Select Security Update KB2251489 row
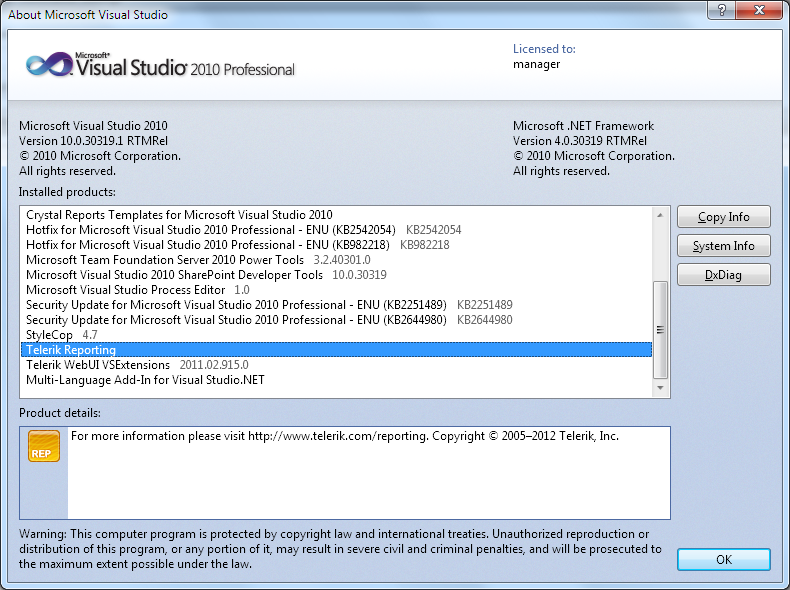Image resolution: width=790 pixels, height=590 pixels. [336, 305]
